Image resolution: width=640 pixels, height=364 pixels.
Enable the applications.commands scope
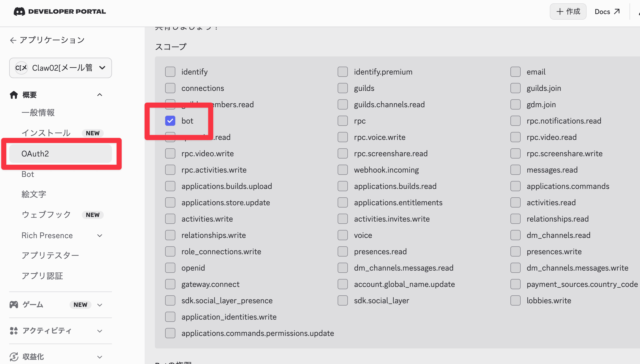(515, 186)
